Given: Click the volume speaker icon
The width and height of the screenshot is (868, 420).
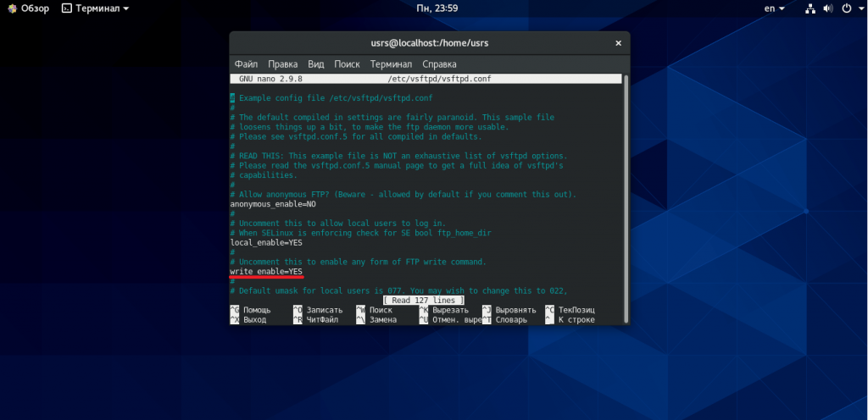Looking at the screenshot, I should point(828,8).
